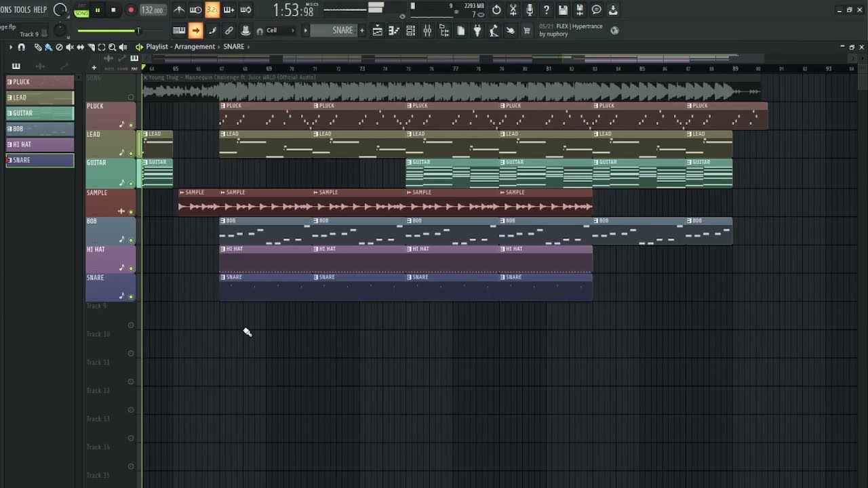Click the render/export audio icon
Screen dimensions: 868x488
coord(580,9)
